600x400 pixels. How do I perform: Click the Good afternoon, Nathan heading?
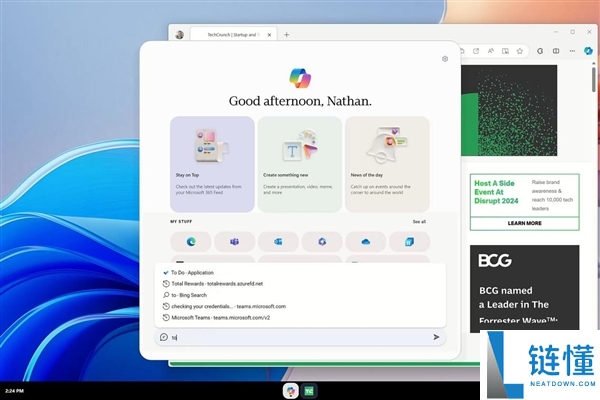tap(300, 101)
